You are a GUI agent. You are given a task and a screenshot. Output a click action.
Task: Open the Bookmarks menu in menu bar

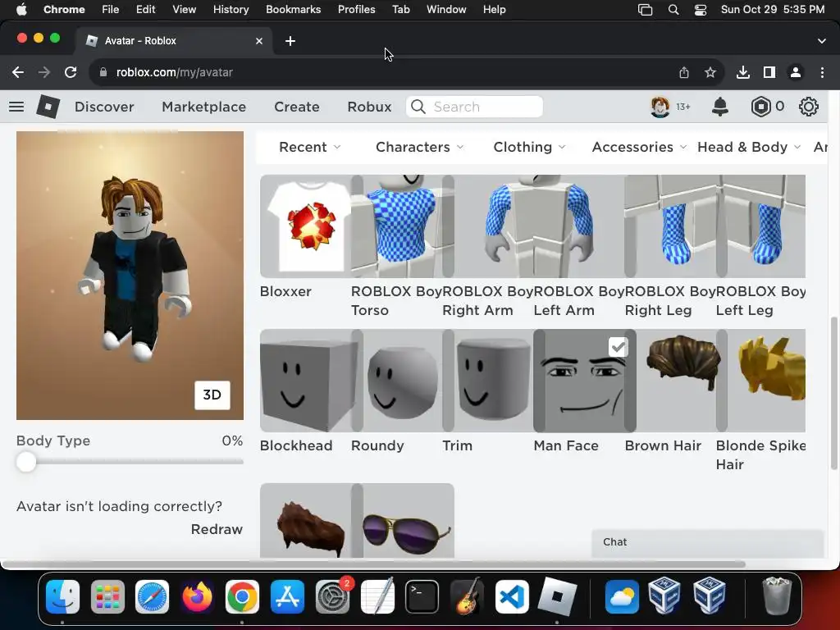tap(294, 10)
